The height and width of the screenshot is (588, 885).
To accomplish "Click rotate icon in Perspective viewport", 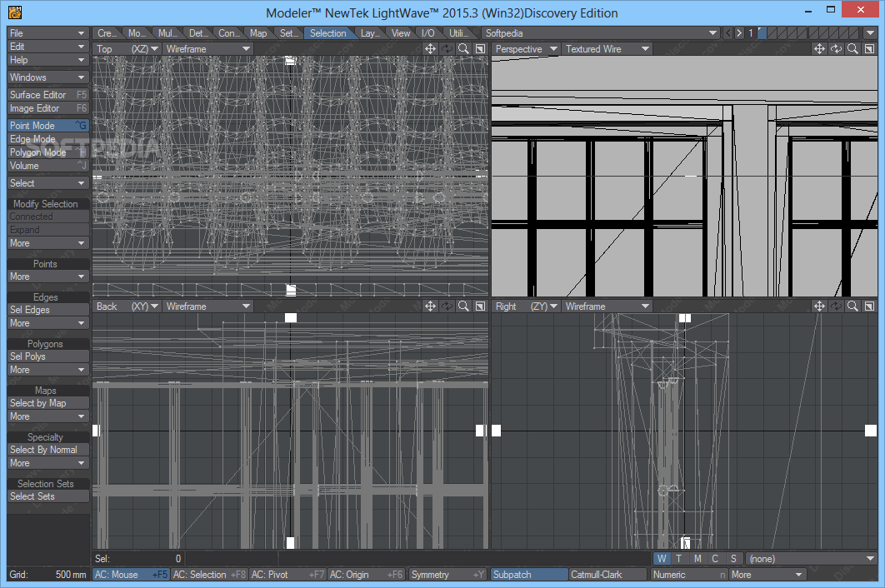I will pos(836,49).
